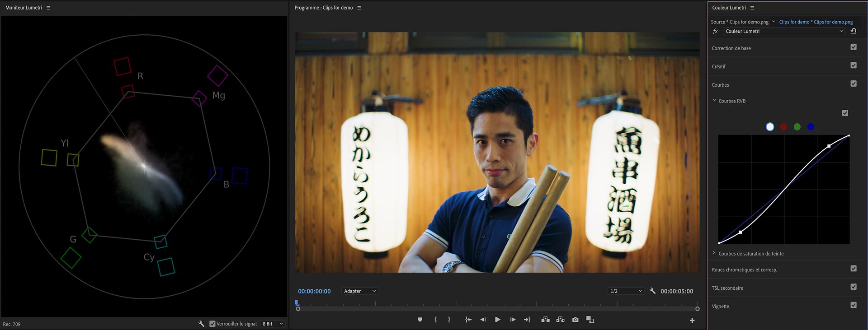This screenshot has height=330, width=868.
Task: Open Program monitor wrench settings
Action: (652, 291)
